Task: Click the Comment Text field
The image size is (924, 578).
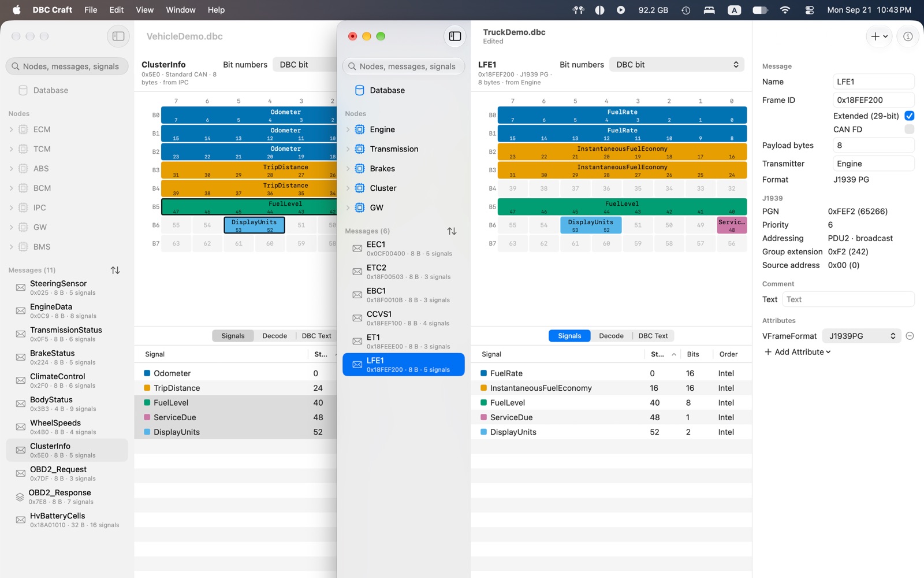Action: coord(848,299)
